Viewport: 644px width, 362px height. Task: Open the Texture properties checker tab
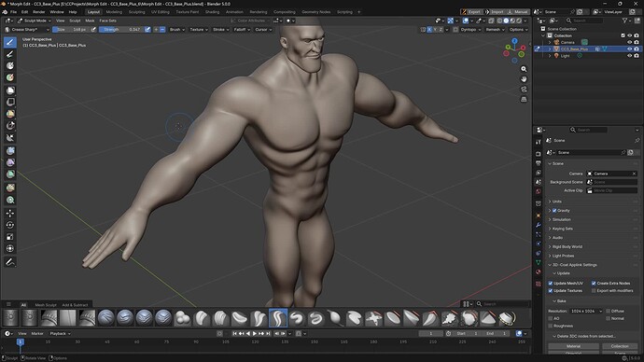539,284
